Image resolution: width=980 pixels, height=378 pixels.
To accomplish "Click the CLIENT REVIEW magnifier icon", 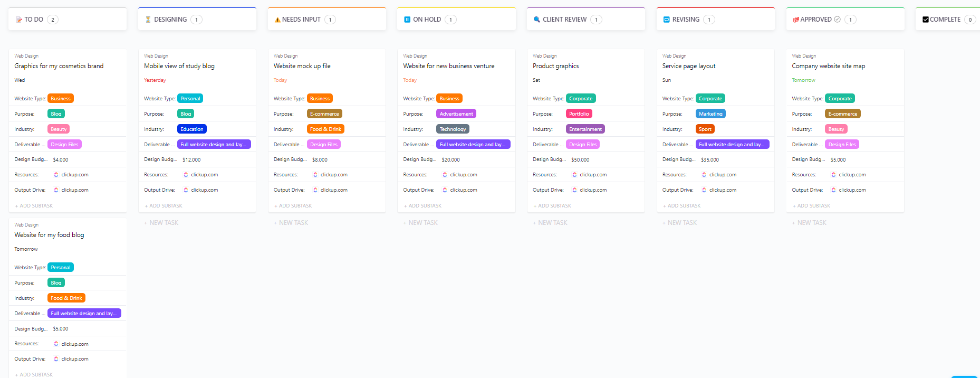I will [537, 20].
